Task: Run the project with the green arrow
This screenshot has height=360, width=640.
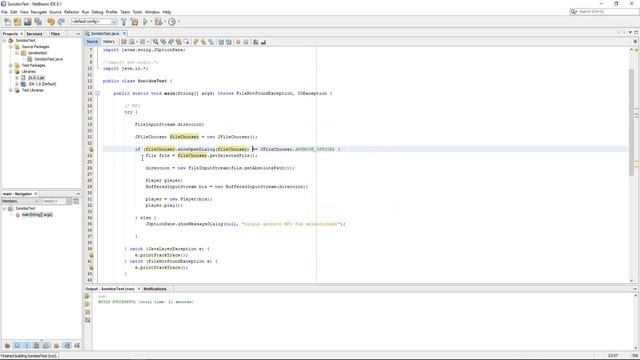Action: 145,22
